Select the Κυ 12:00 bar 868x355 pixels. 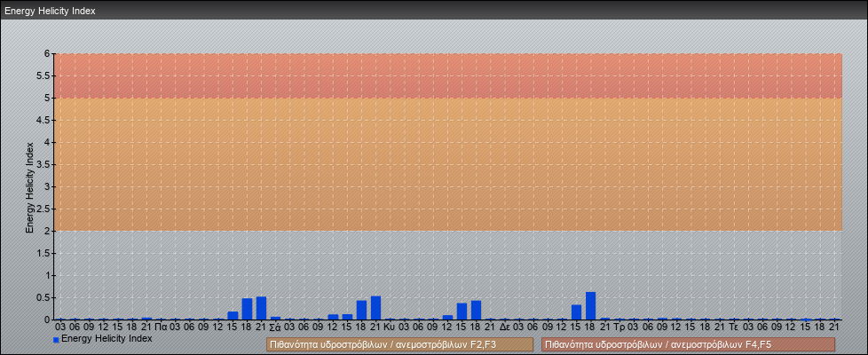pyautogui.click(x=447, y=318)
